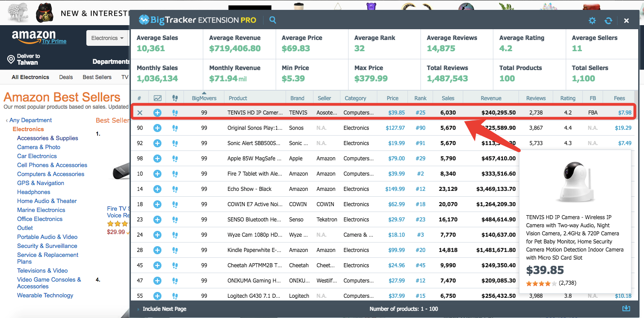
Task: Open the Deals tab on Amazon
Action: click(x=66, y=77)
